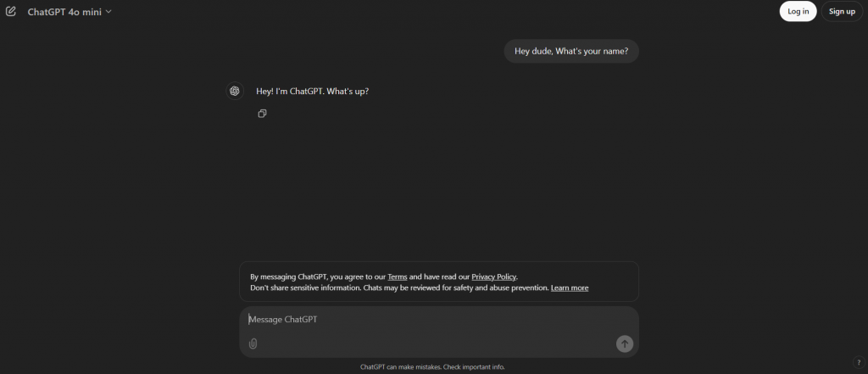Click the chevron beside the model name
Viewport: 868px width, 374px height.
pyautogui.click(x=108, y=12)
